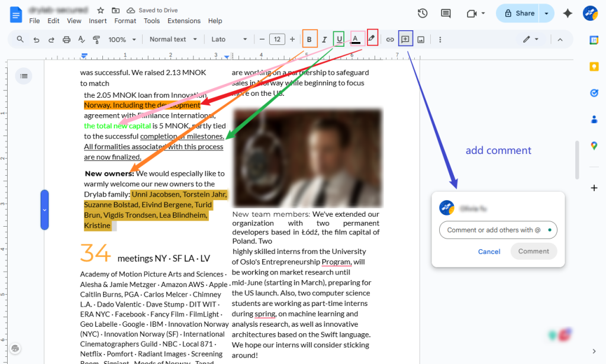Run spelling and grammar check
The width and height of the screenshot is (606, 364).
(x=82, y=39)
